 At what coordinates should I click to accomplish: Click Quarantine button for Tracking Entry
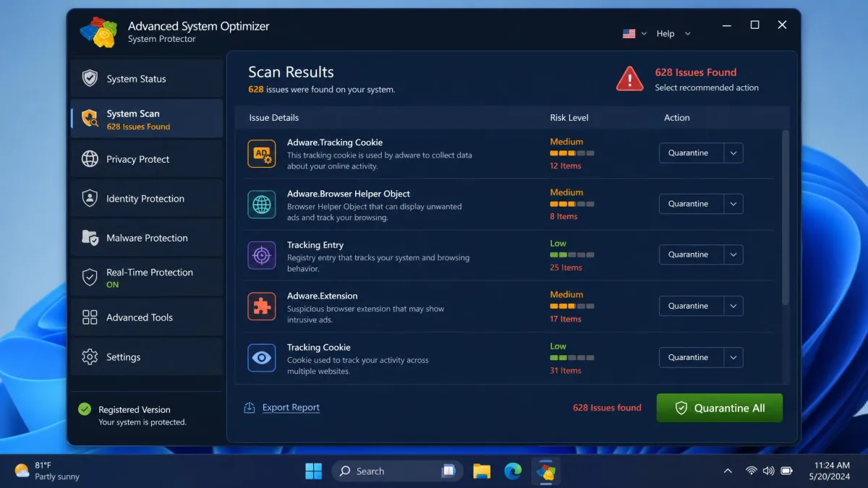point(692,254)
